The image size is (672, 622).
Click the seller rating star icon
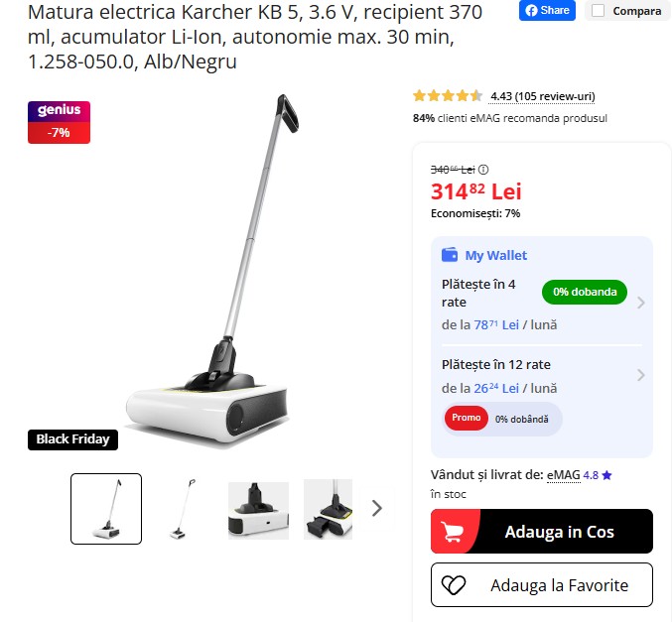pos(606,475)
